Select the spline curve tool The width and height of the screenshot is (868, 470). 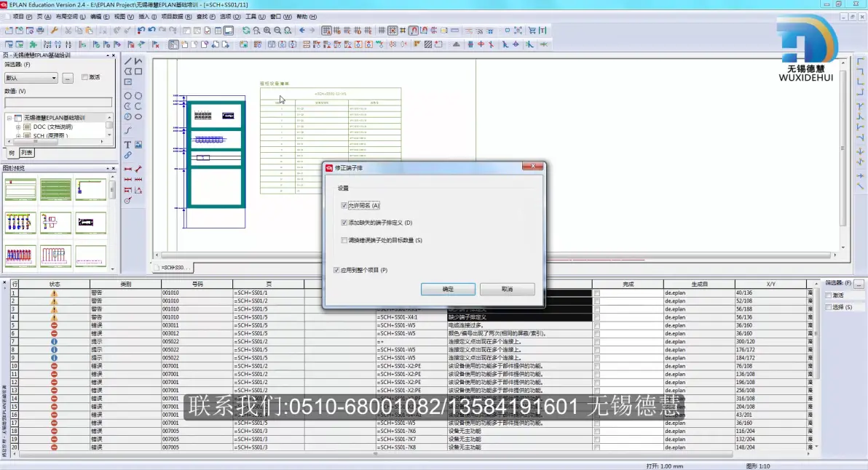128,130
